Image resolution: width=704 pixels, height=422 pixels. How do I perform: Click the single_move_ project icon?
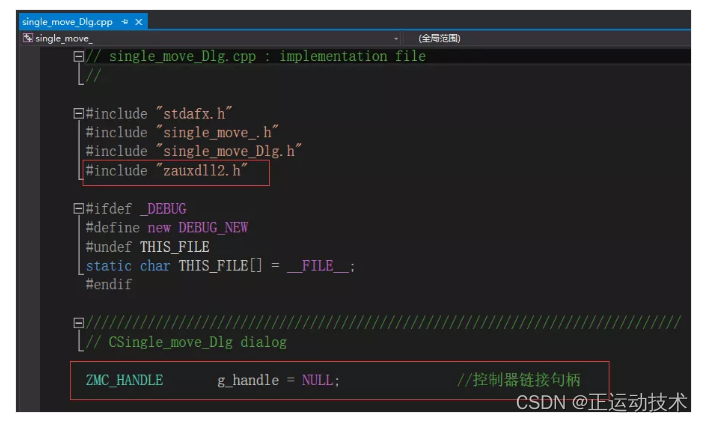click(28, 38)
